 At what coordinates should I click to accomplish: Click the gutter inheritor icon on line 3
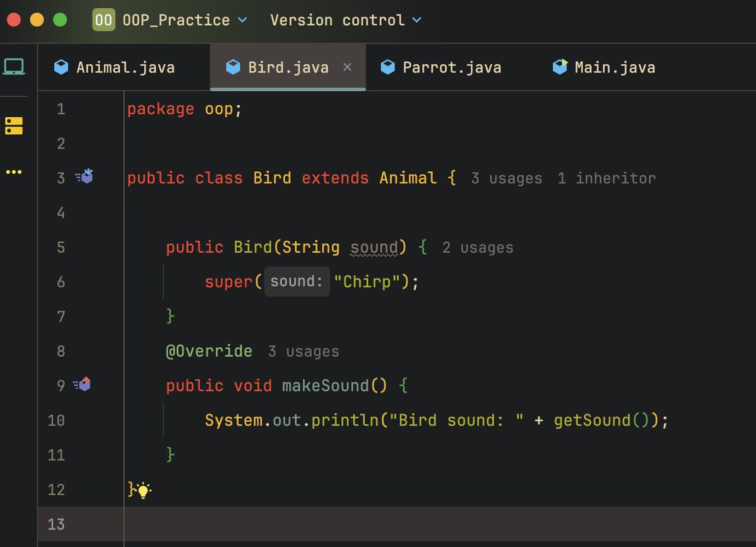84,177
